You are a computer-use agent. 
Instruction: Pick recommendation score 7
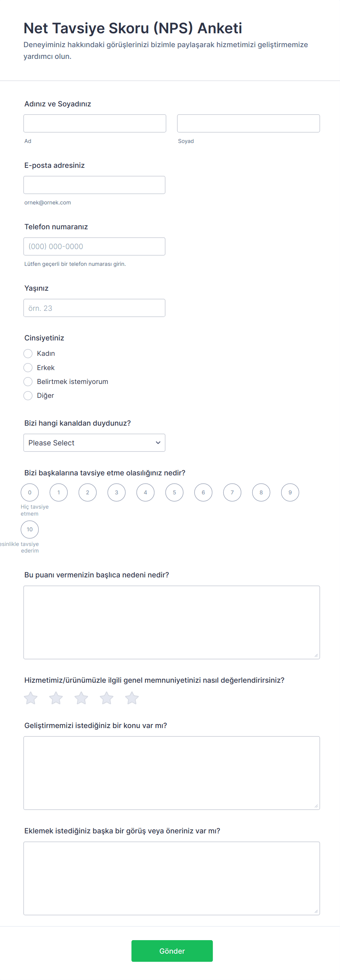pos(233,492)
